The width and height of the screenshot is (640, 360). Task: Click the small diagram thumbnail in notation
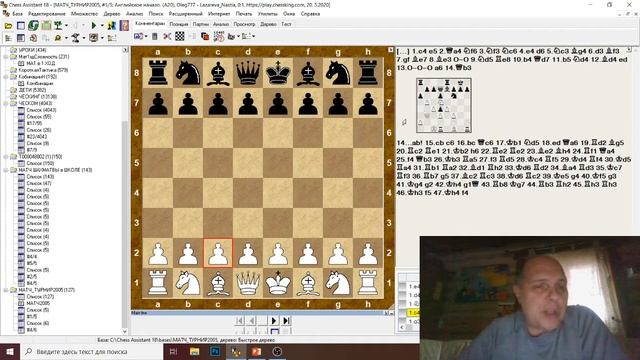click(x=444, y=105)
